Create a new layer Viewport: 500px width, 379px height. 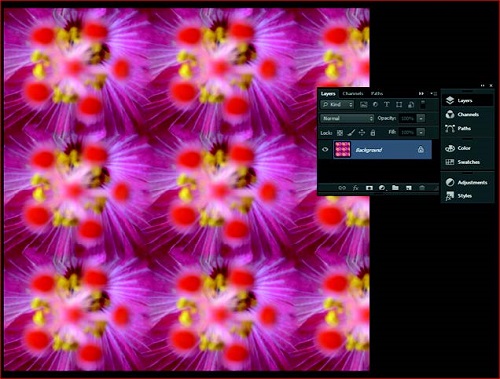(409, 188)
